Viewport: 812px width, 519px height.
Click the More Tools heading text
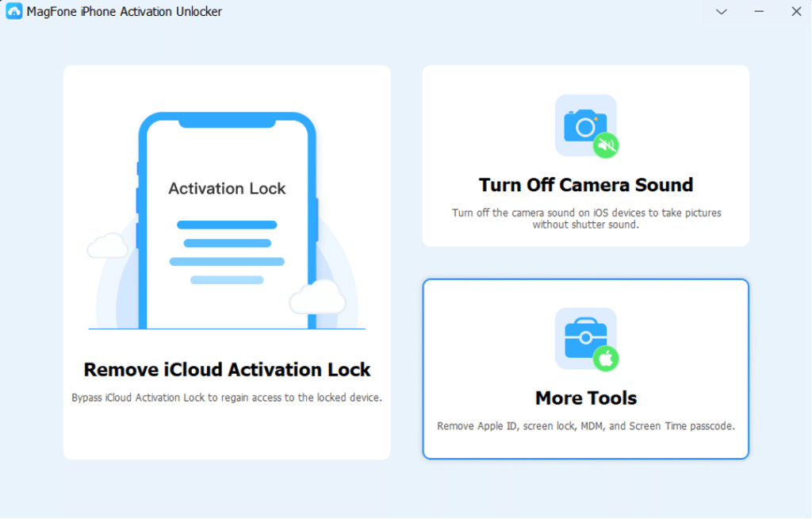585,398
